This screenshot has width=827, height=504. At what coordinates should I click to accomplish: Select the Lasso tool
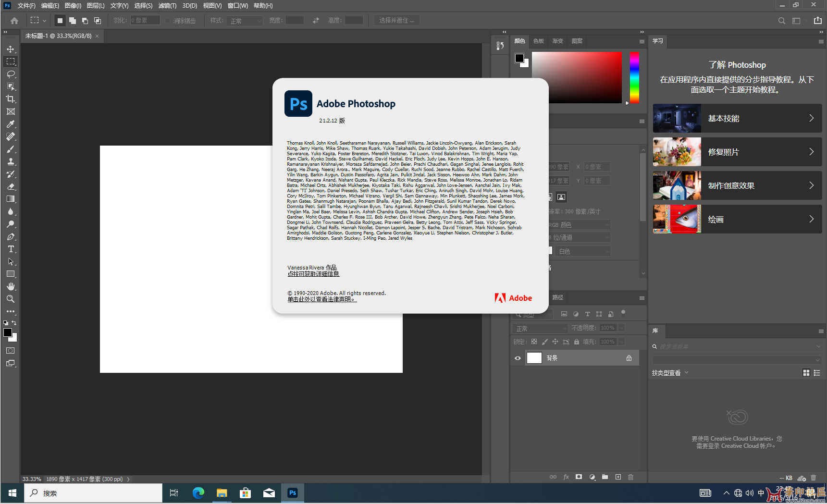click(x=11, y=74)
